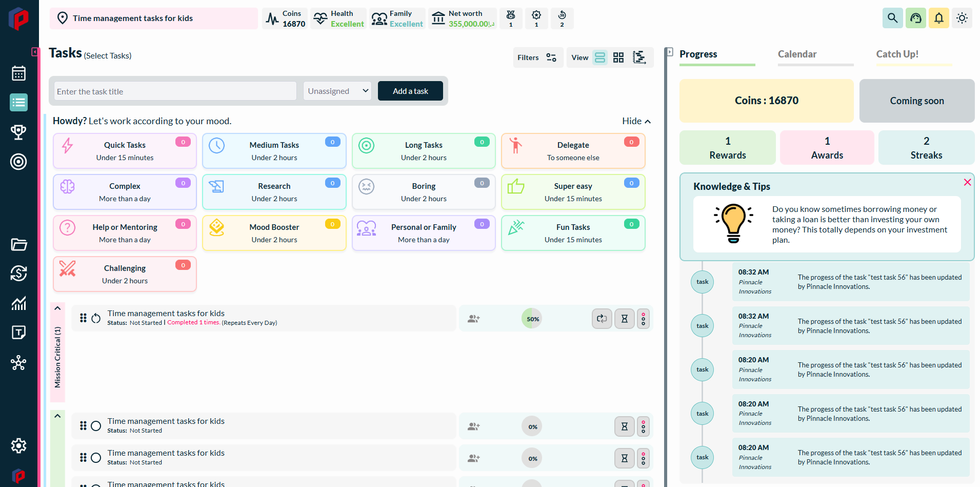Click the repeat icon on the 50% task
This screenshot has width=980, height=487.
tap(602, 319)
